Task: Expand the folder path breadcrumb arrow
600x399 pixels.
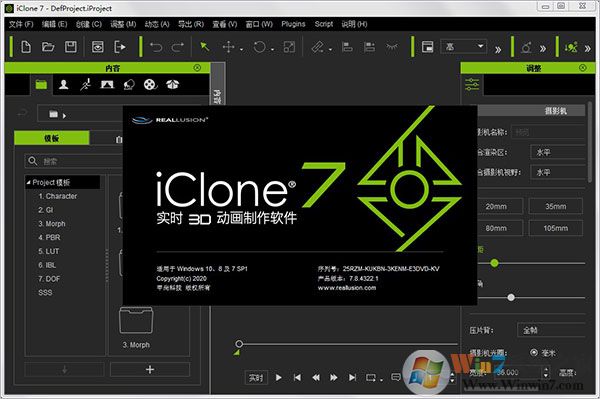Action: (64, 116)
